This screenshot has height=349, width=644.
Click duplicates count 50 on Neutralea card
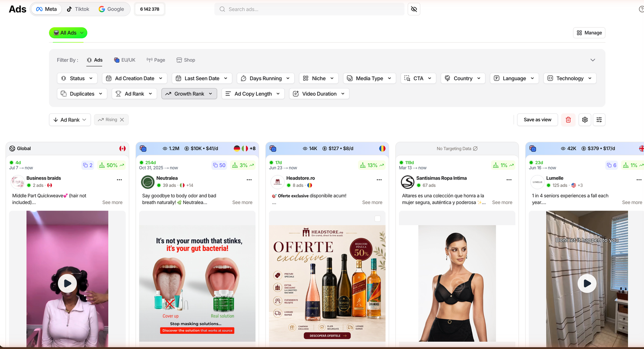219,165
